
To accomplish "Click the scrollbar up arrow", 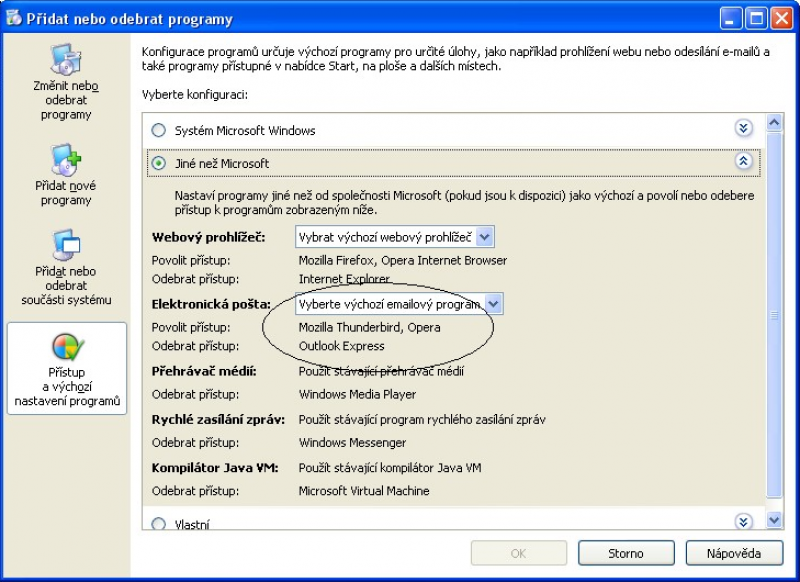I will (x=773, y=122).
